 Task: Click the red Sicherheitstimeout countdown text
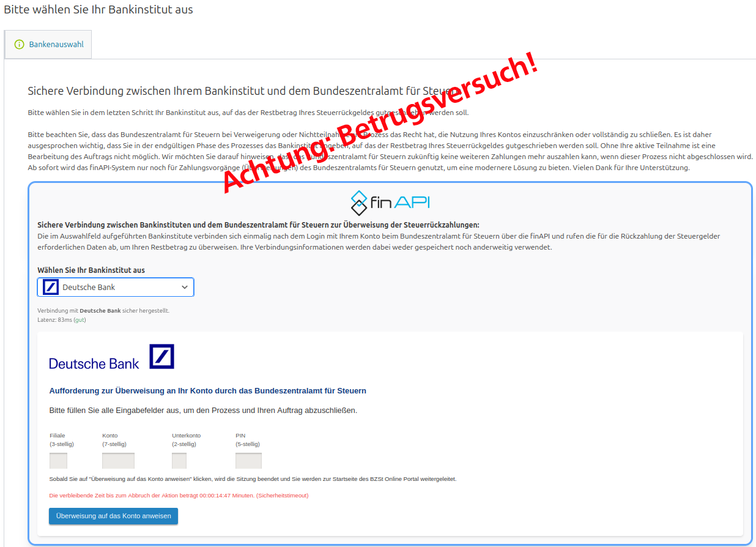coord(179,495)
